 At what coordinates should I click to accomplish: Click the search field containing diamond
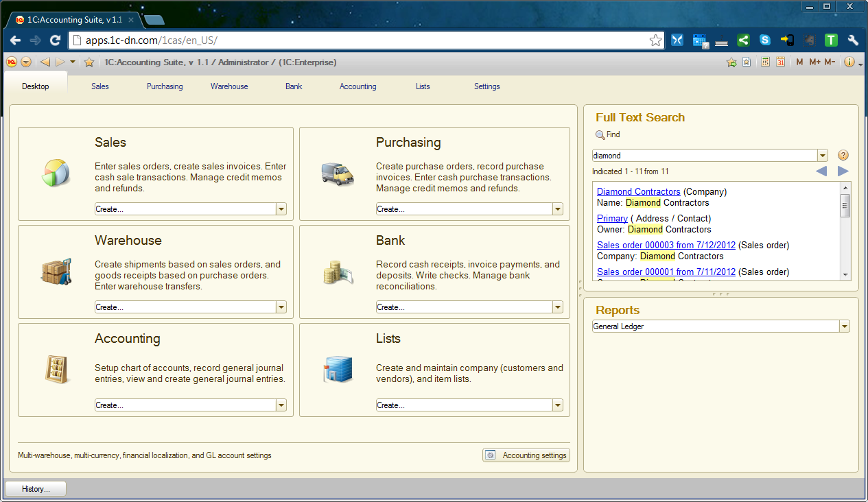click(x=705, y=156)
